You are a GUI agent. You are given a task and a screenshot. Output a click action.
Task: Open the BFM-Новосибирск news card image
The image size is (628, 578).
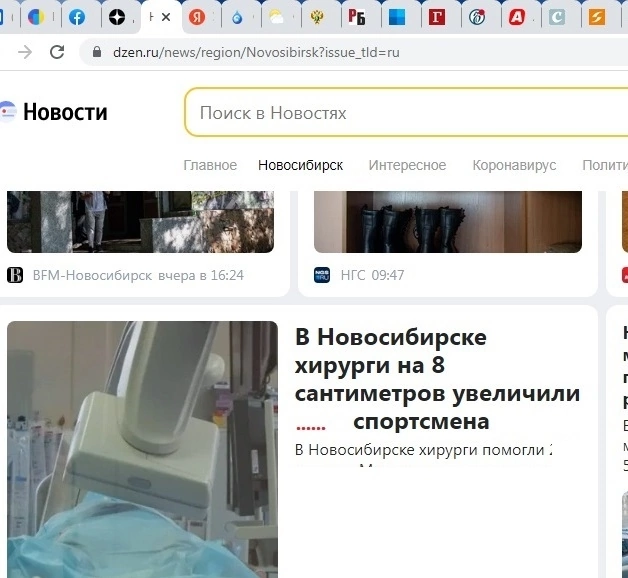click(x=141, y=222)
